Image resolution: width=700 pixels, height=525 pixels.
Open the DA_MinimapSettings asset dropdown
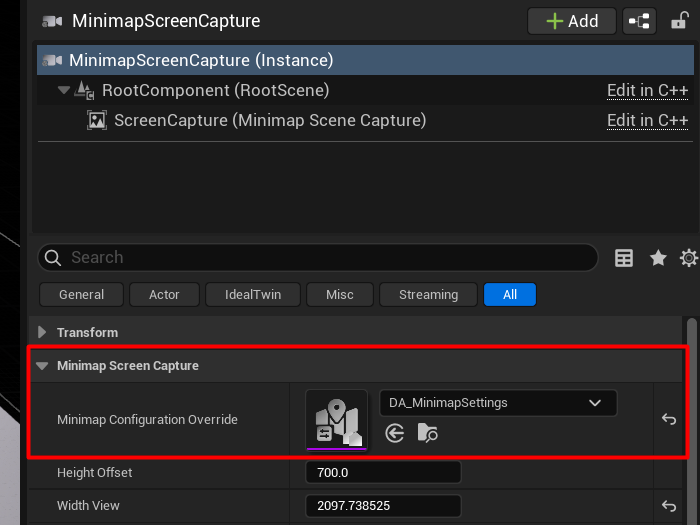tap(497, 403)
